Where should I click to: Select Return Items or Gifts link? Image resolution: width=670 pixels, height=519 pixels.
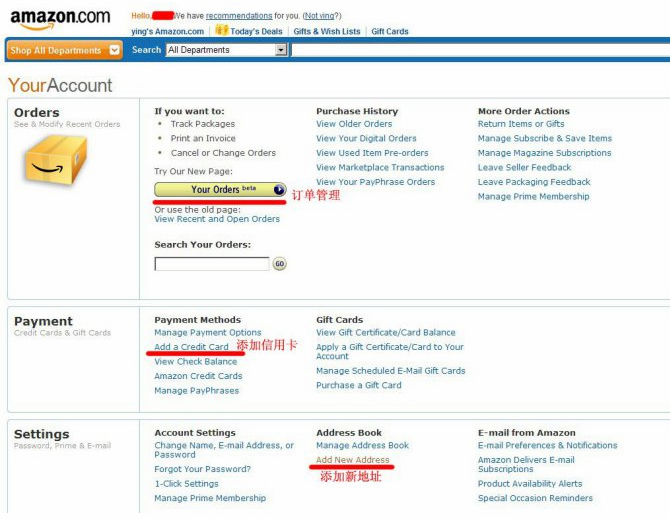(521, 124)
